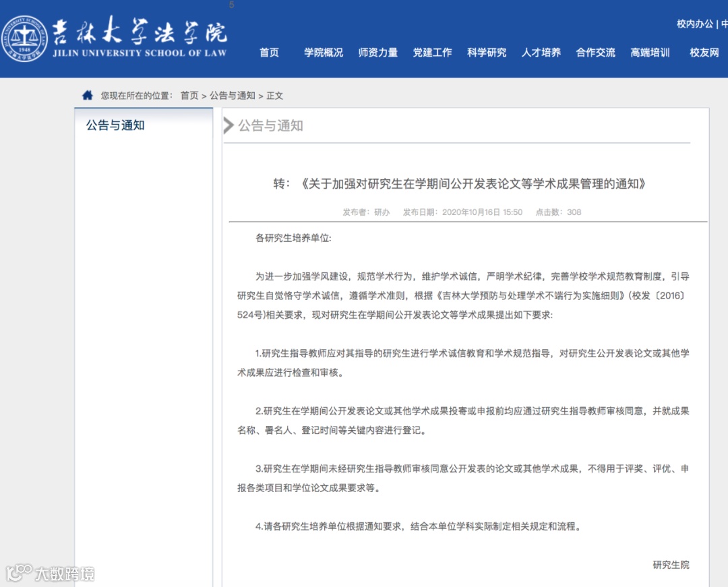728x587 pixels.
Task: Open the 合作交流 navigation menu
Action: (x=595, y=53)
